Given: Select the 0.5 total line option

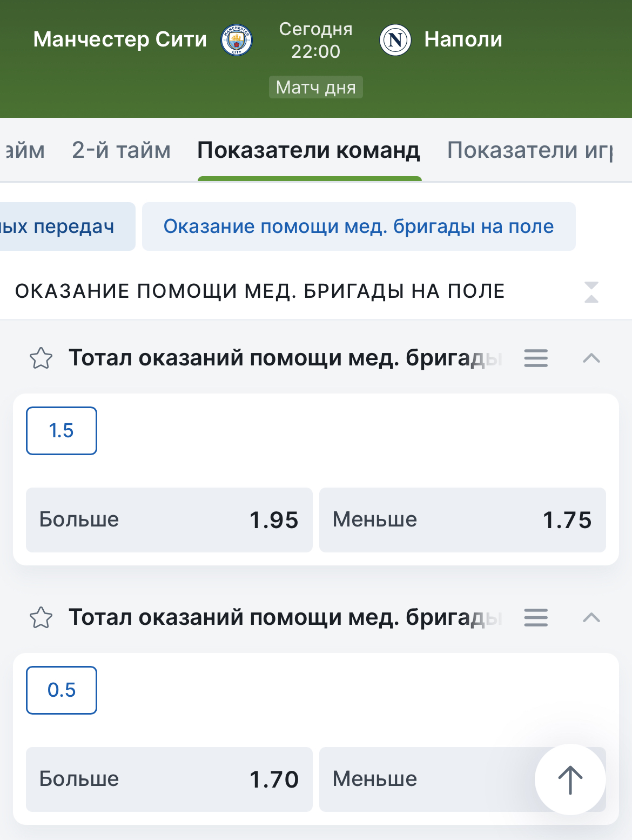Looking at the screenshot, I should [62, 690].
